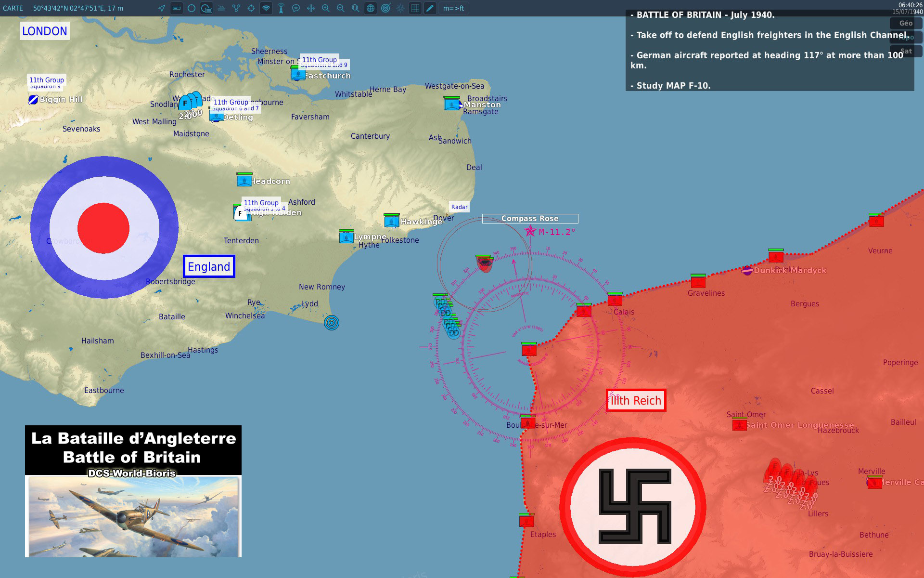The image size is (924, 578).
Task: Click the CARTE menu label
Action: (x=13, y=8)
